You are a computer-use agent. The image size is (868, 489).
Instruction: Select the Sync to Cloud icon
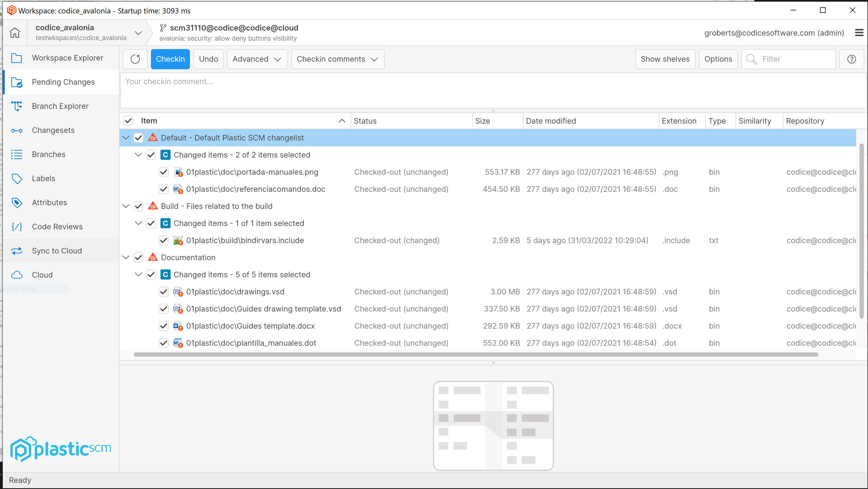point(17,251)
